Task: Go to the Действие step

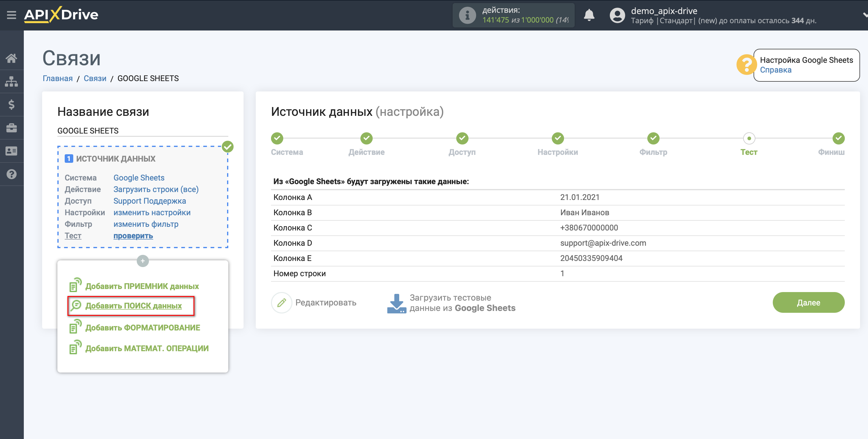Action: [x=366, y=138]
